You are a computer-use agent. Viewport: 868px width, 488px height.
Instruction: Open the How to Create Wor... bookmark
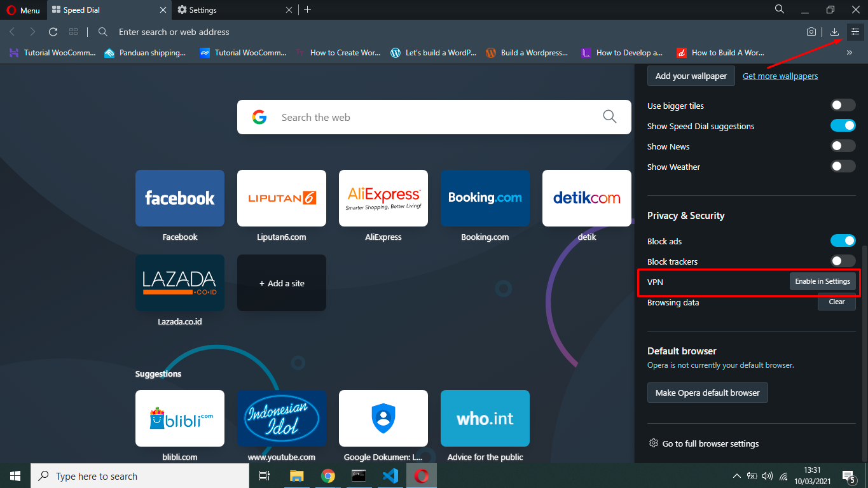[x=338, y=53]
